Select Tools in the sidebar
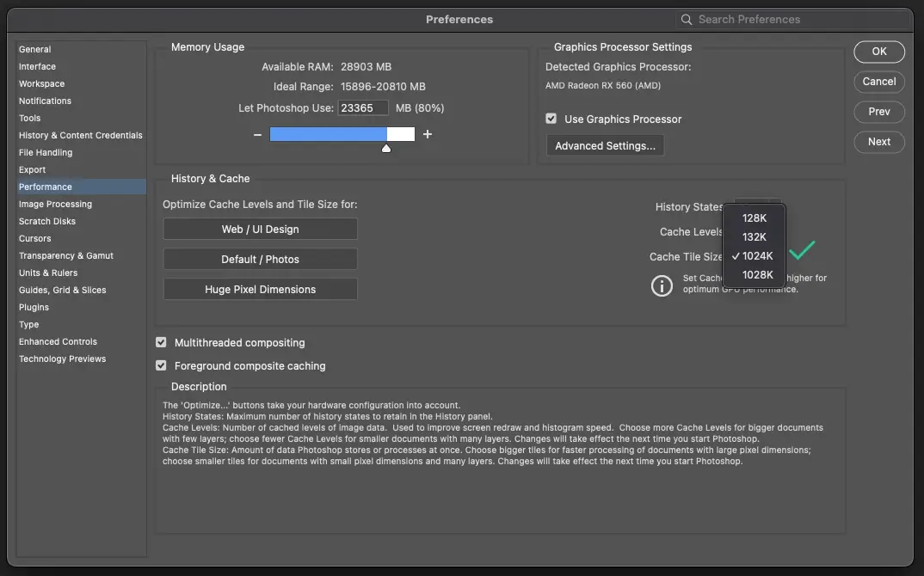The height and width of the screenshot is (576, 924). tap(82, 118)
